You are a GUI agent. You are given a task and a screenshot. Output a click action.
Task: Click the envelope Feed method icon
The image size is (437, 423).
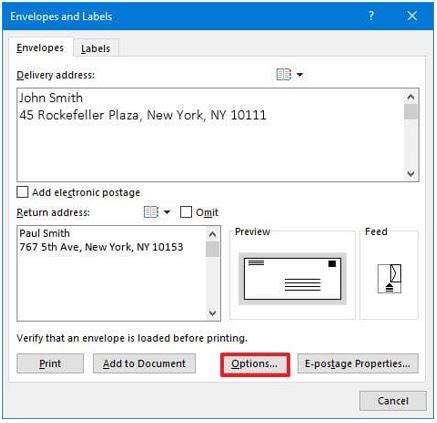(x=389, y=279)
